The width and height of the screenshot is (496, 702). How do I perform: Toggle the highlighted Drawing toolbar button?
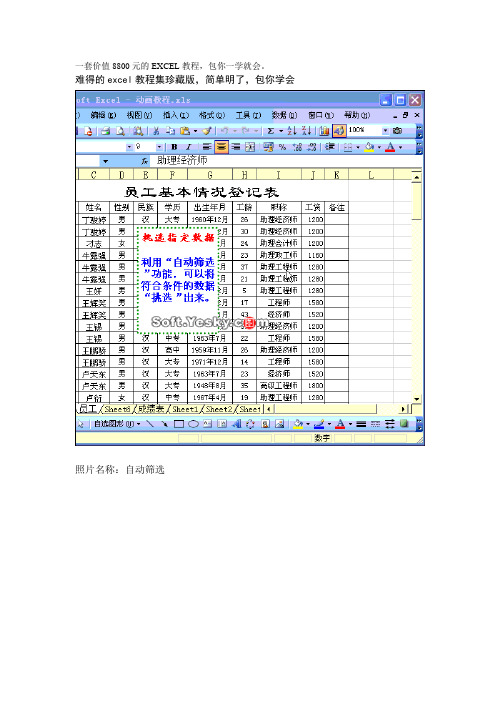point(339,131)
